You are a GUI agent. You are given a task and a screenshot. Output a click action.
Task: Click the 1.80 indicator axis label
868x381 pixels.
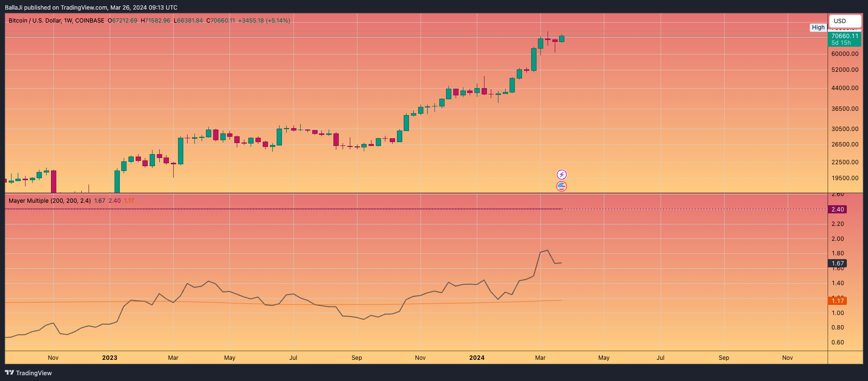tap(838, 253)
